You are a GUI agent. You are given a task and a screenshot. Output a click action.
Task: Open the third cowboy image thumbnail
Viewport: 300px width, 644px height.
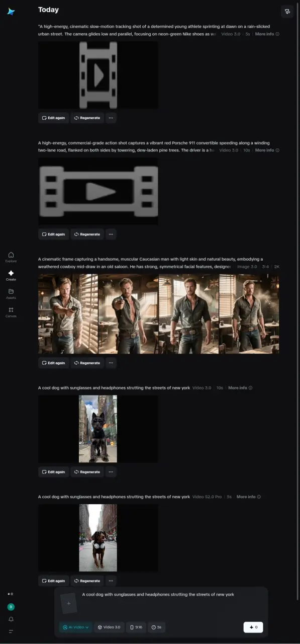coord(188,313)
